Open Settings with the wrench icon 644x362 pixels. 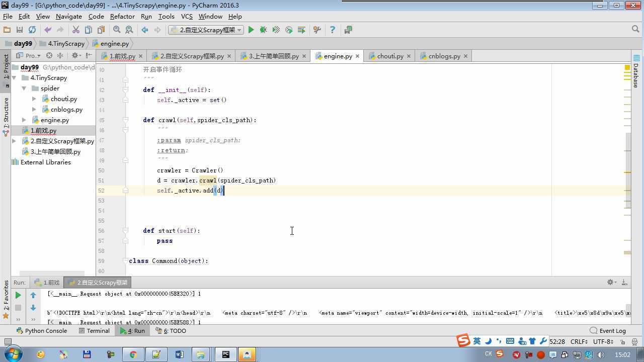tap(317, 30)
